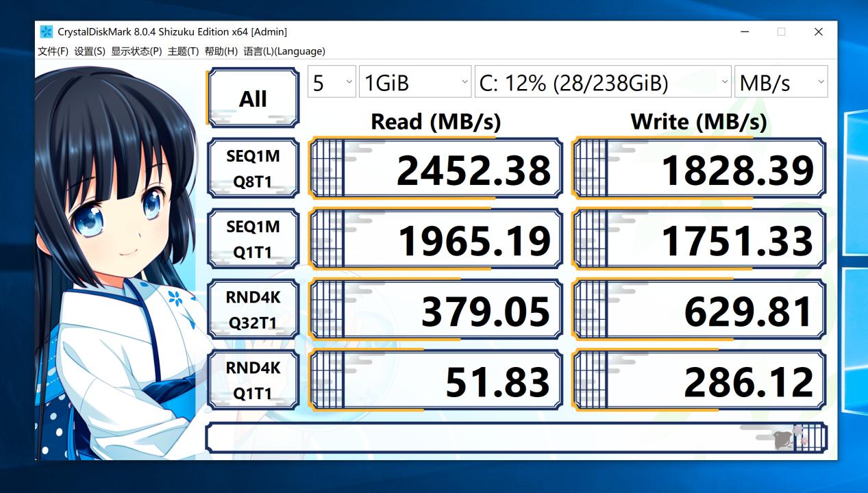The width and height of the screenshot is (868, 493).
Task: Run the SEQ1M Q1T1 benchmark
Action: click(253, 238)
